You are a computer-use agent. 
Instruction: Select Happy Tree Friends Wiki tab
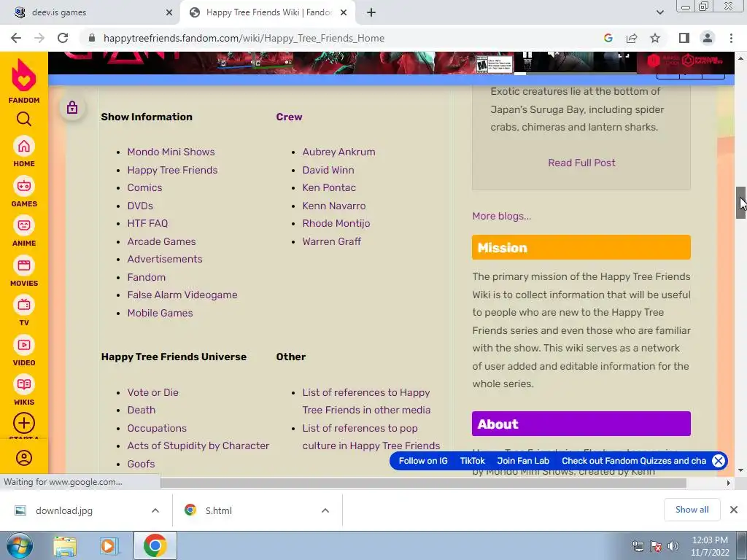267,12
